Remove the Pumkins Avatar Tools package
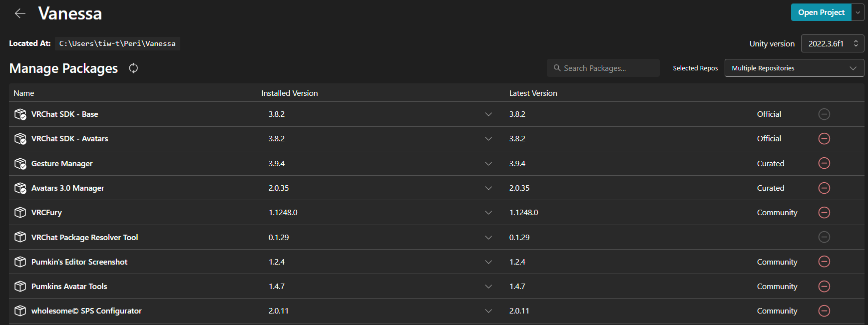 point(824,286)
